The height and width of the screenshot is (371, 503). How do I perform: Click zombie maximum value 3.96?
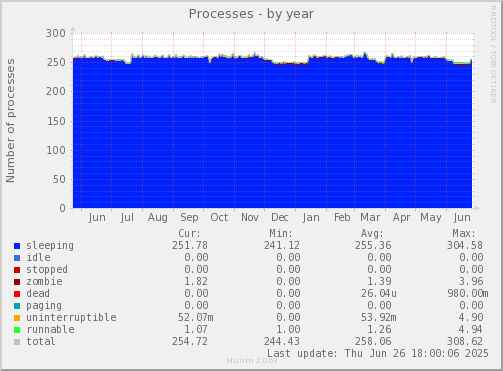pyautogui.click(x=471, y=282)
